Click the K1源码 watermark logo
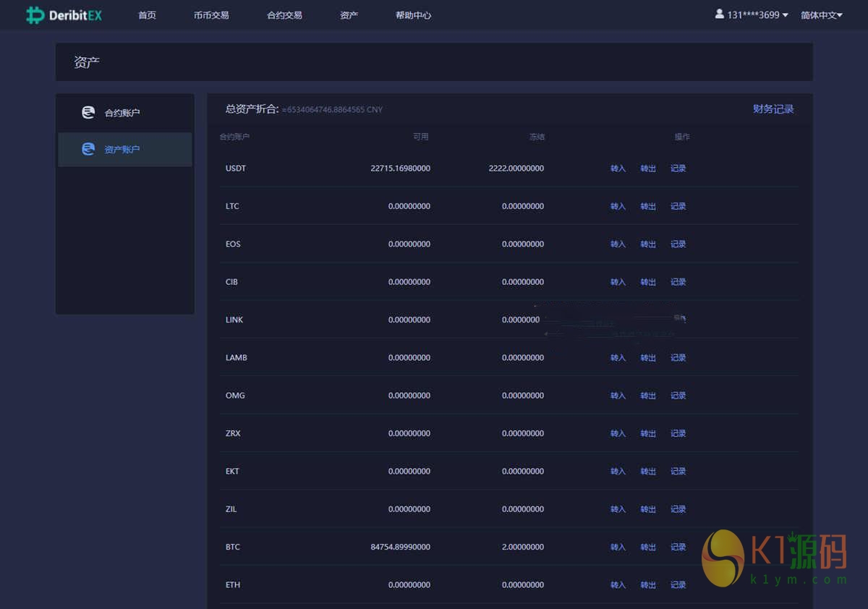The image size is (868, 609). (774, 557)
